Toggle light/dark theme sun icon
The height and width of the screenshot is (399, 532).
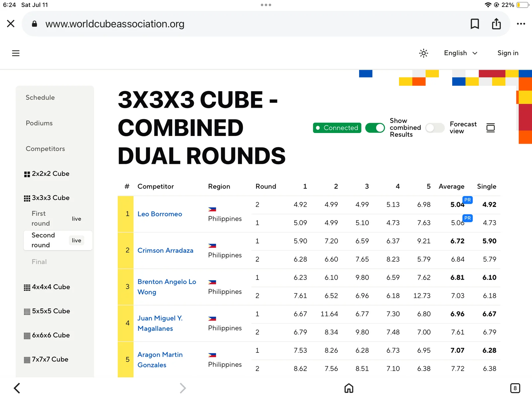423,53
